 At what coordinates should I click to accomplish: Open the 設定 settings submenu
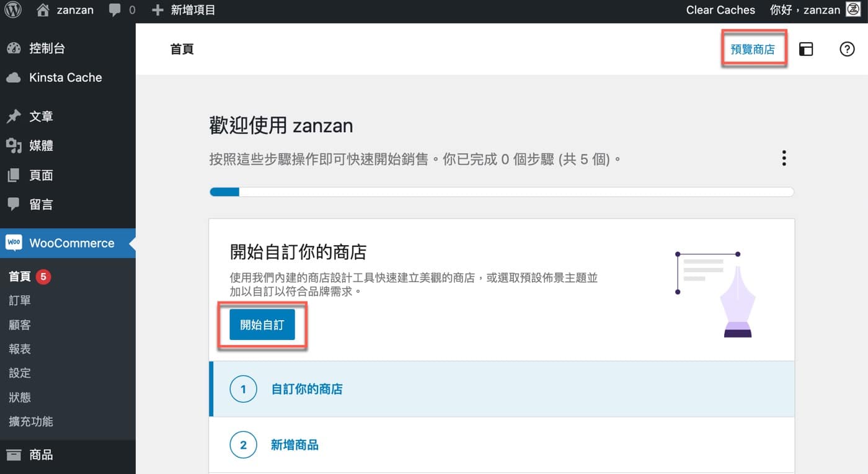click(x=20, y=373)
